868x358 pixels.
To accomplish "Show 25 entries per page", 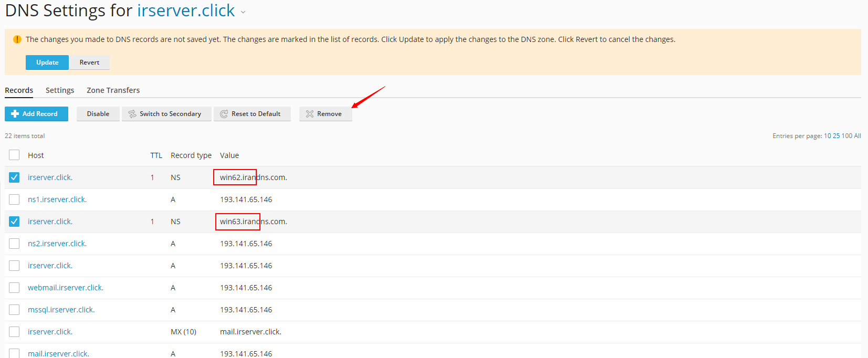I will click(836, 136).
